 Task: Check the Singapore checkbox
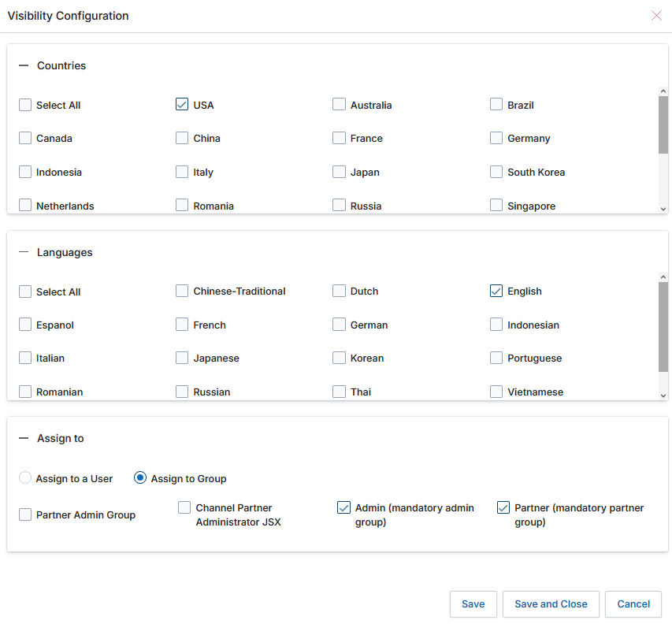pyautogui.click(x=496, y=205)
